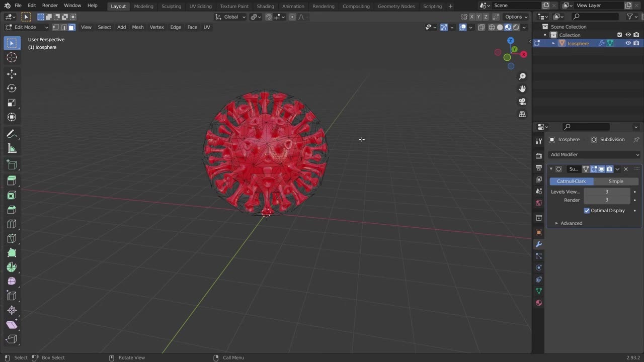This screenshot has height=362, width=644.
Task: Activate the Move tool
Action: pyautogui.click(x=12, y=74)
